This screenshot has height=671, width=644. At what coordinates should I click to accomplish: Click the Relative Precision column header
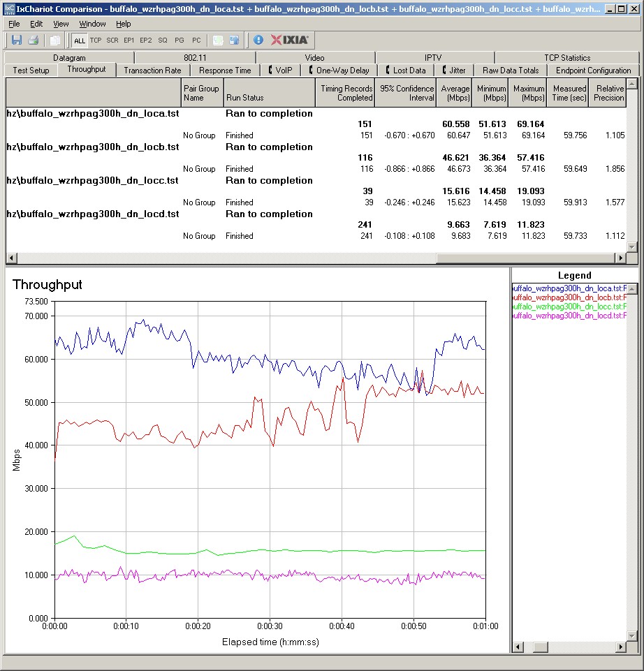pyautogui.click(x=608, y=93)
